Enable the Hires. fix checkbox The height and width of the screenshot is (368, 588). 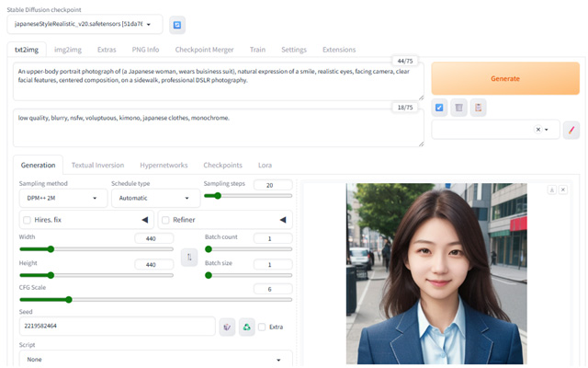[26, 220]
